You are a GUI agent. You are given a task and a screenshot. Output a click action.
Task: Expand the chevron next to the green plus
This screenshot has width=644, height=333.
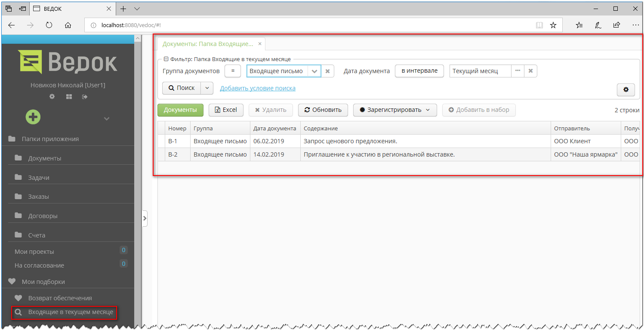pyautogui.click(x=106, y=118)
